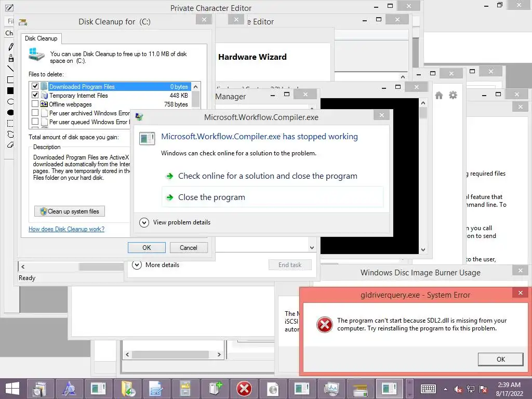Open the Task Manager monitor taskbar icon
The width and height of the screenshot is (532, 399).
click(331, 389)
